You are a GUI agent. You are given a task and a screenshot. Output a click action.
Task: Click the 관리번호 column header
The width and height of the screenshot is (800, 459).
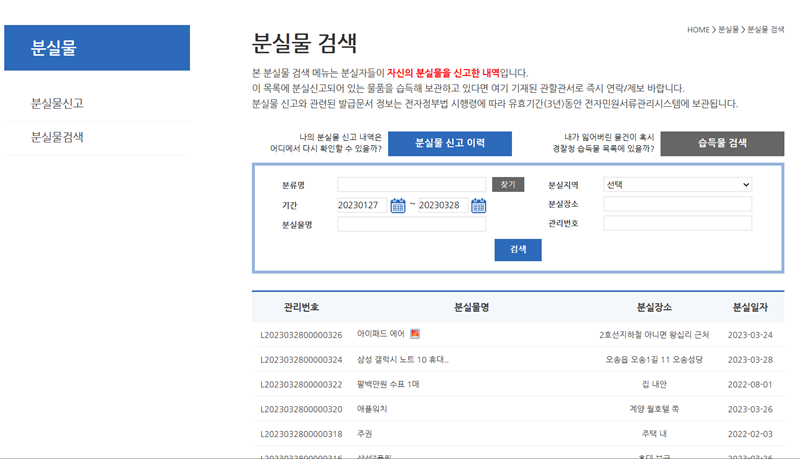(301, 307)
